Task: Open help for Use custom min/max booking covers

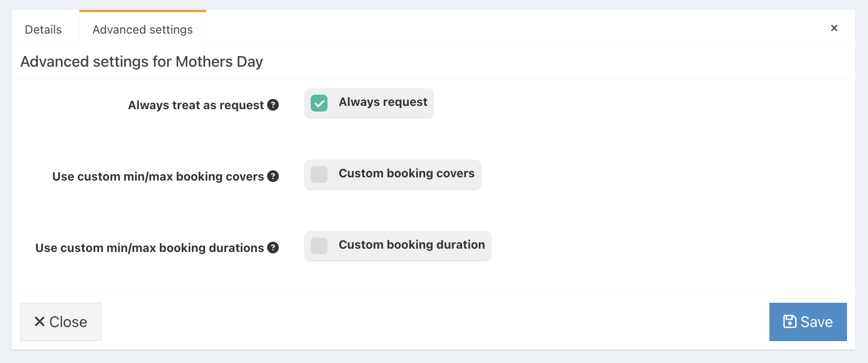Action: point(274,176)
